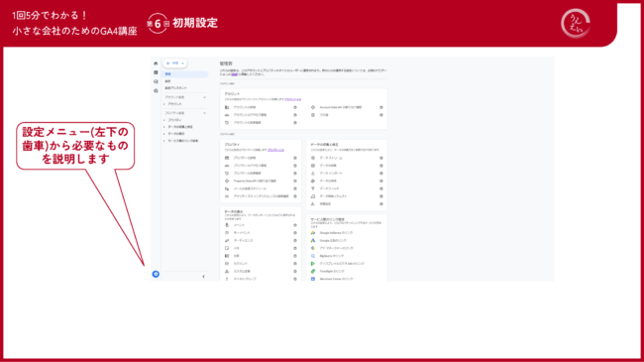Click the ゴミ箱 trash icon
644x362 pixels.
(x=313, y=115)
